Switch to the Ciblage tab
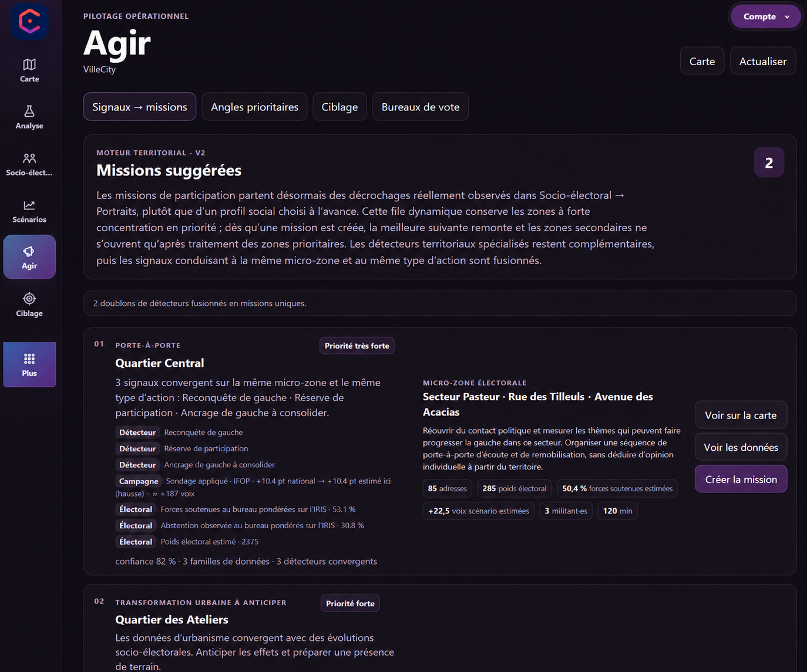Screen dimensions: 807x672 click(339, 107)
